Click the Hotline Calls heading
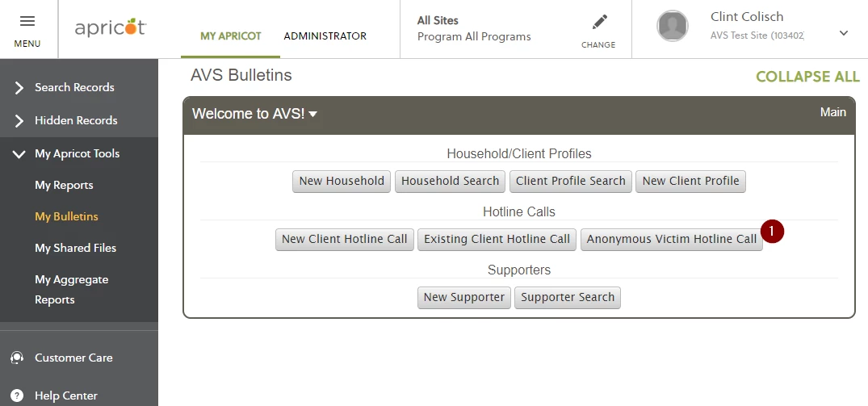This screenshot has width=868, height=406. [x=518, y=211]
